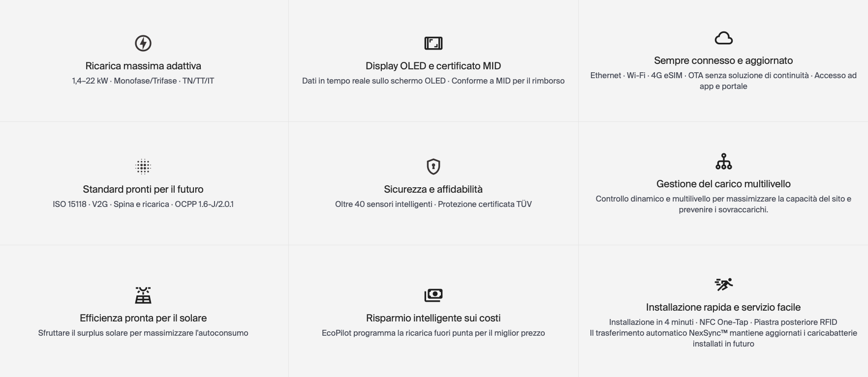Click the dotted grid standards icon
This screenshot has height=377, width=868.
[143, 167]
